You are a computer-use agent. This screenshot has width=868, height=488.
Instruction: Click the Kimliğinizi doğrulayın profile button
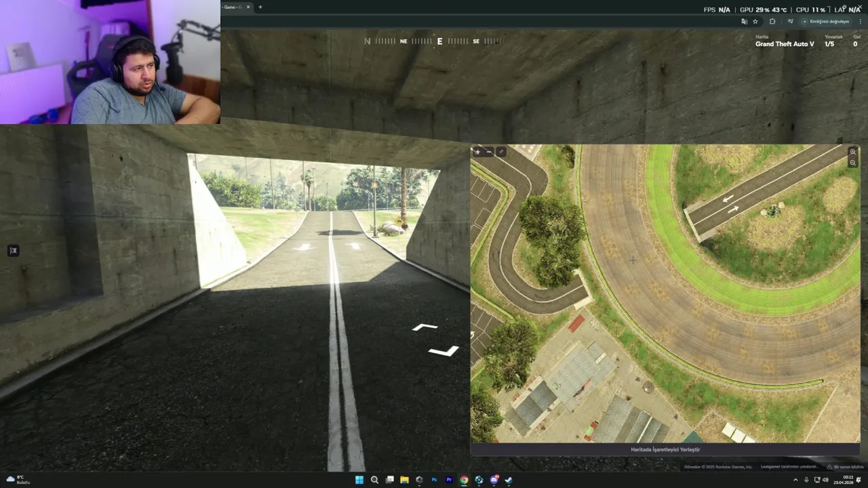pos(826,22)
